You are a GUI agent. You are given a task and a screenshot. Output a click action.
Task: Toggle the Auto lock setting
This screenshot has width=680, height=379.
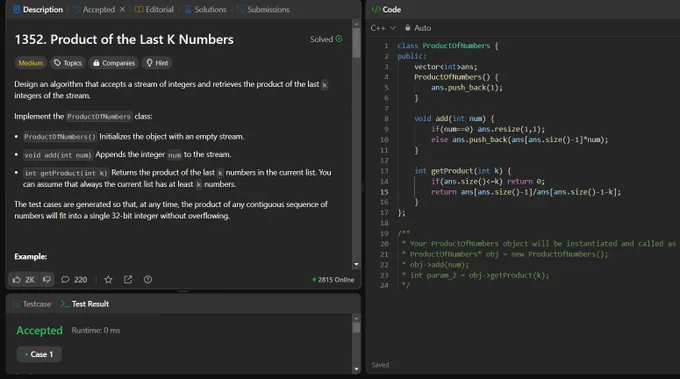click(x=418, y=28)
